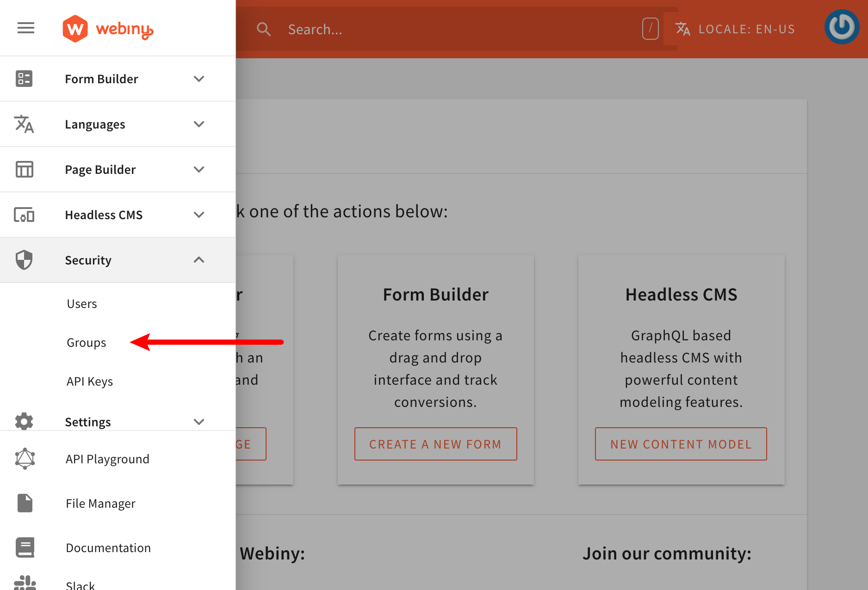Screen dimensions: 868x590
Task: Open the user avatar menu
Action: pyautogui.click(x=842, y=27)
